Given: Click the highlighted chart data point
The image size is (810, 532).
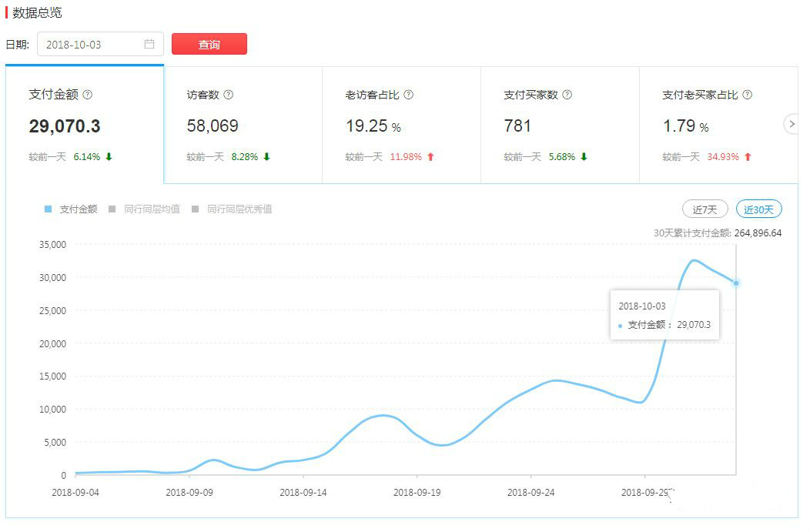Looking at the screenshot, I should (x=737, y=283).
